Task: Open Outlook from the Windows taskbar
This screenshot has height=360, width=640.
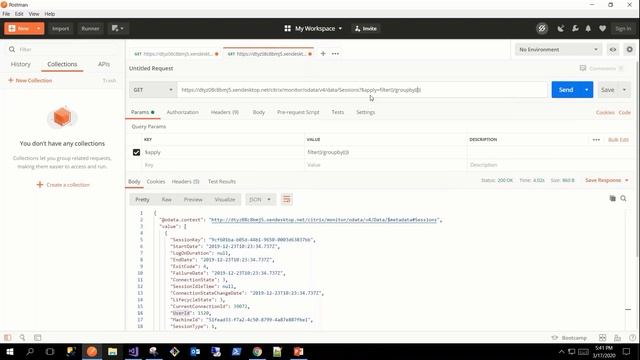Action: [x=195, y=351]
